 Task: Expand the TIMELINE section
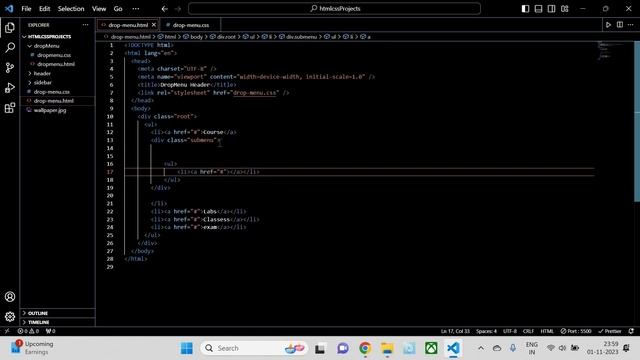38,322
